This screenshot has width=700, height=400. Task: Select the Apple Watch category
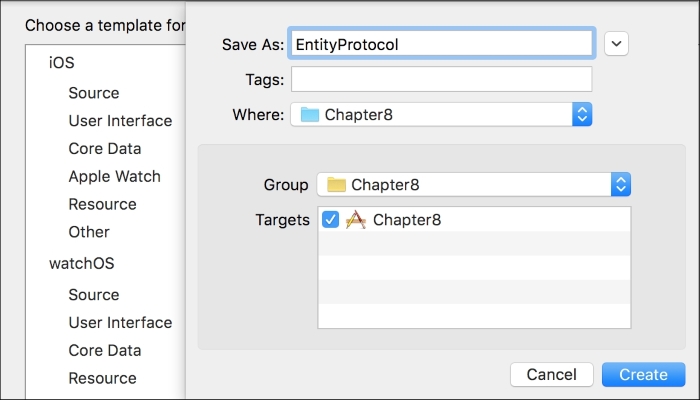114,176
